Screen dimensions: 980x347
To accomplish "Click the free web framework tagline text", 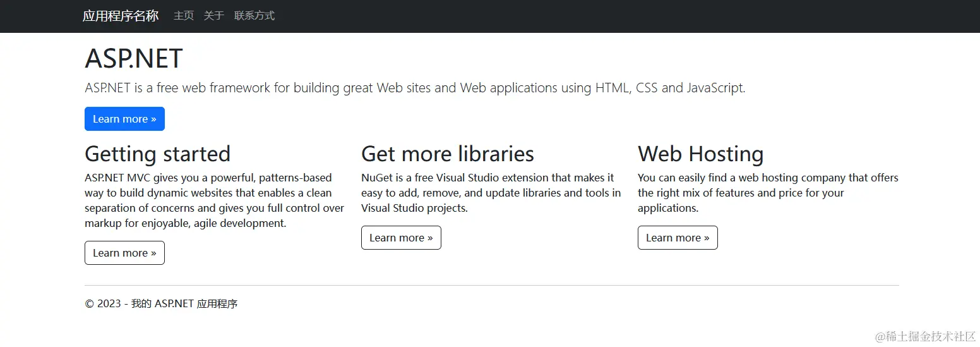I will (415, 88).
